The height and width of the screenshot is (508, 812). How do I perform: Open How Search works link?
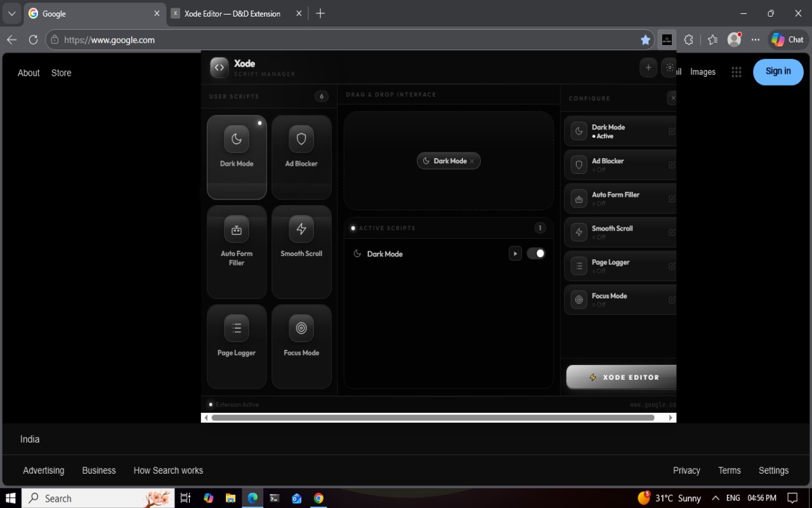point(169,471)
